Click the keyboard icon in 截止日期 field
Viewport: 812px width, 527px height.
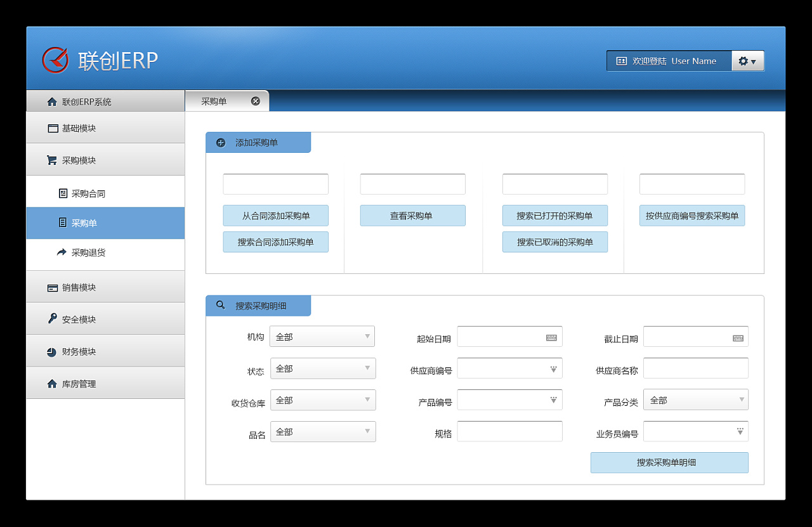(738, 337)
